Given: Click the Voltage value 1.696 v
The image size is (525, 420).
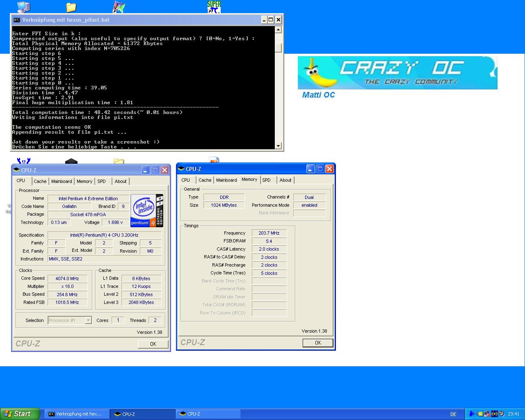Looking at the screenshot, I should click(115, 222).
